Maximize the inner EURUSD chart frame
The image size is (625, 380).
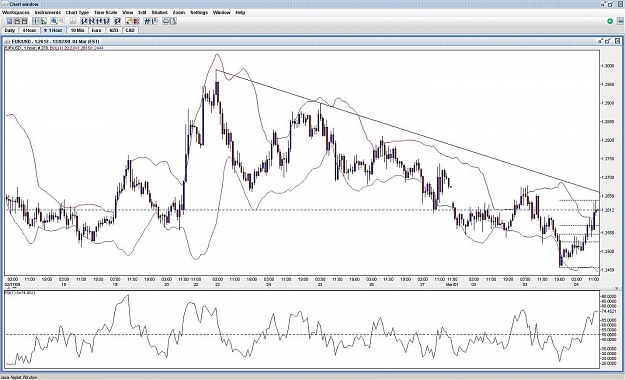(608, 41)
